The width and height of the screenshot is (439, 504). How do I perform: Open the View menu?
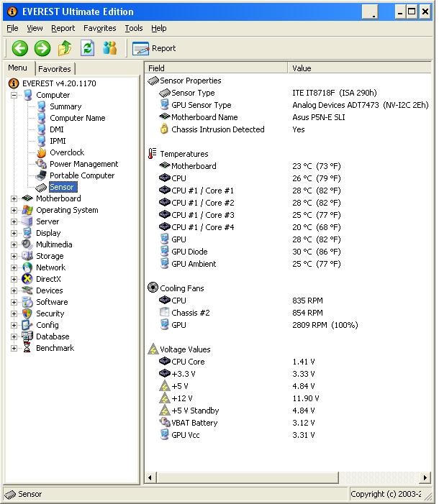[x=35, y=28]
